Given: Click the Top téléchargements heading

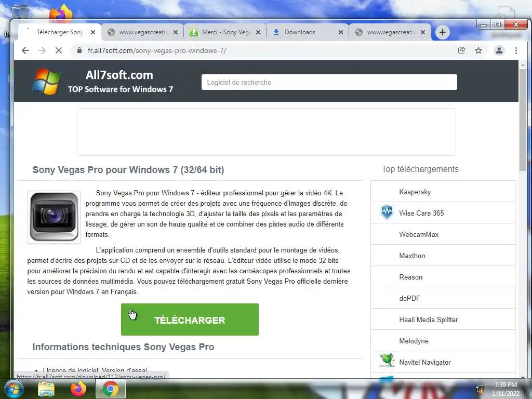Looking at the screenshot, I should (x=420, y=169).
